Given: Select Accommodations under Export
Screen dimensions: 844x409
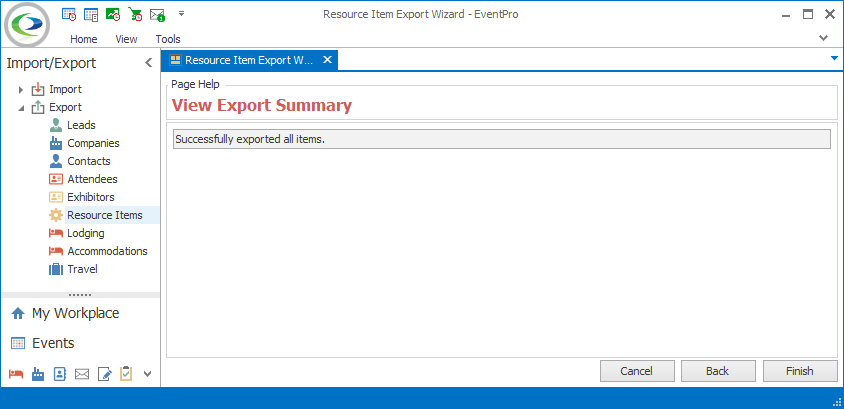Looking at the screenshot, I should point(107,251).
